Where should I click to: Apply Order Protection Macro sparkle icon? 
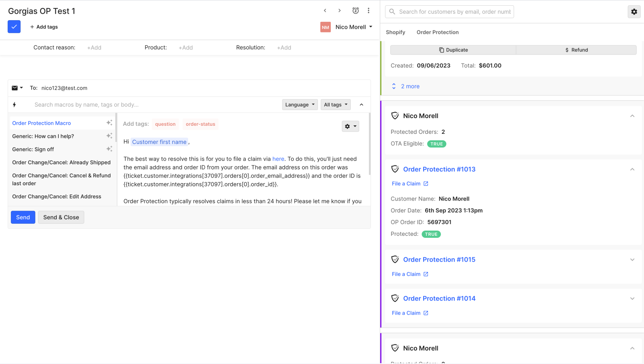[x=109, y=123]
